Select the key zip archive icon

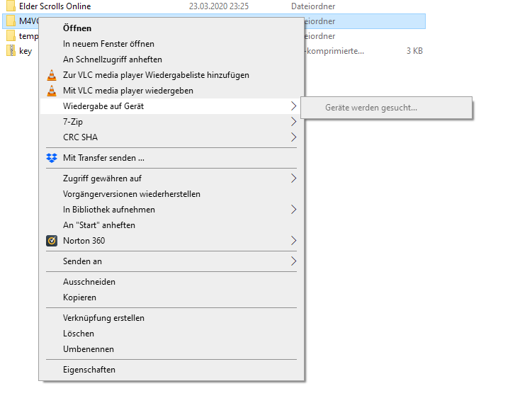click(x=11, y=51)
